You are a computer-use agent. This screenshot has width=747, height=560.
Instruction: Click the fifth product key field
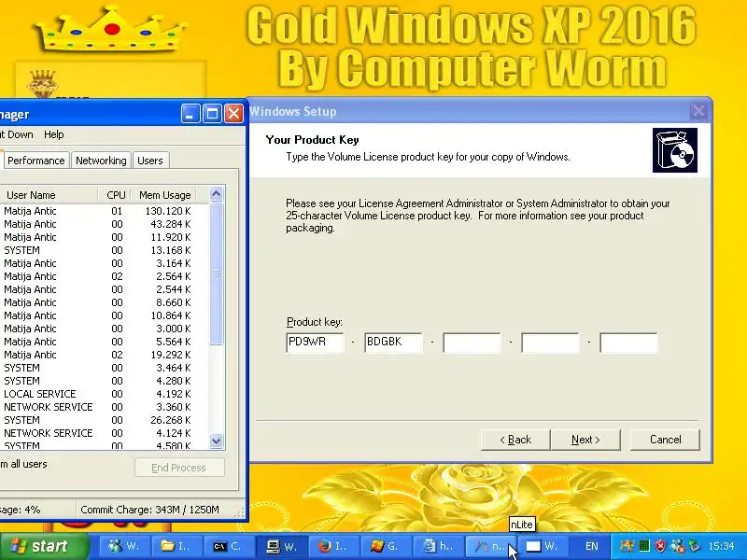coord(628,343)
